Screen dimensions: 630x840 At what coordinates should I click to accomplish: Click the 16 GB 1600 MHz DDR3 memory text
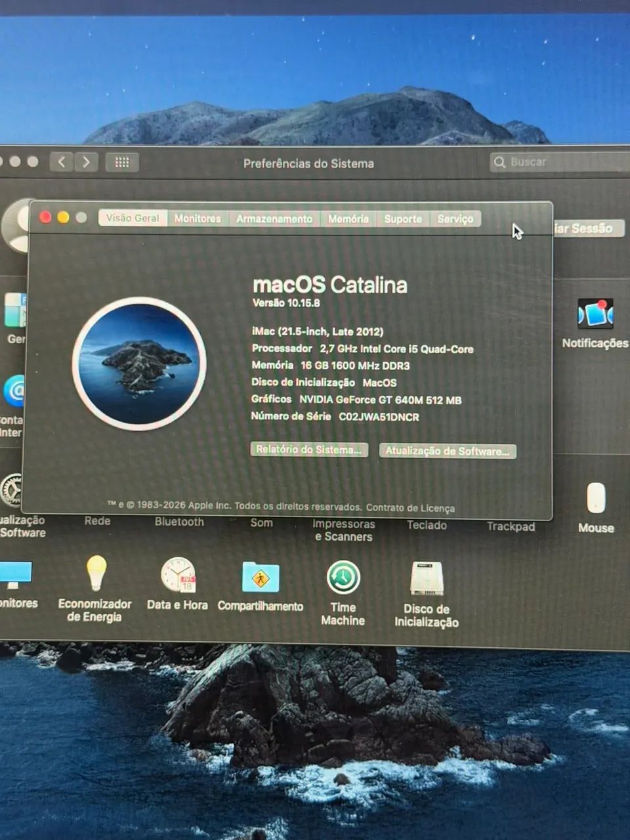(355, 366)
